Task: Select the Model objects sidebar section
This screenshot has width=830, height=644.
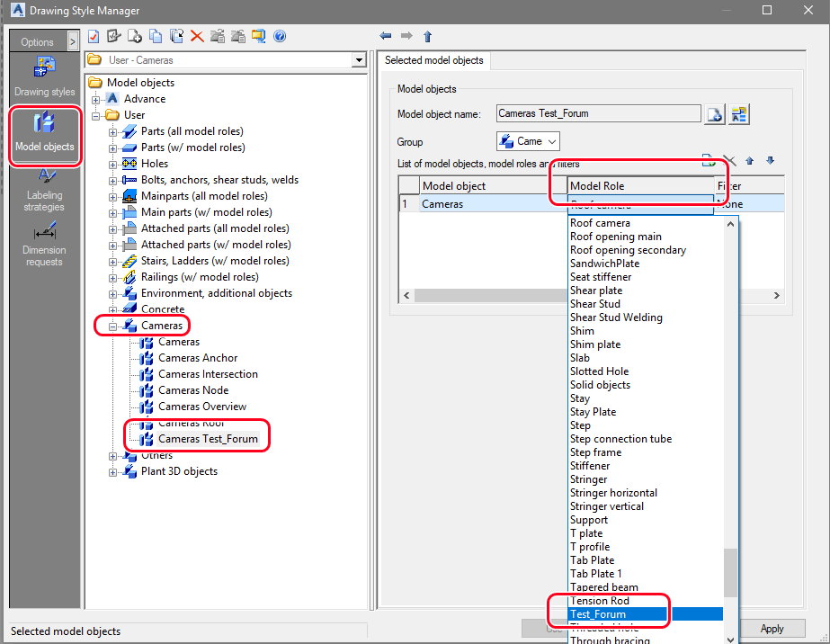Action: [x=44, y=132]
